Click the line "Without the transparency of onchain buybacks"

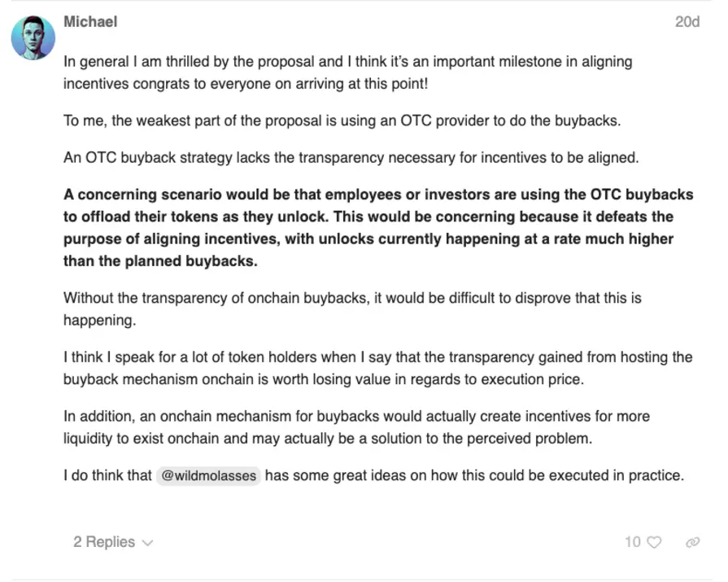[352, 298]
